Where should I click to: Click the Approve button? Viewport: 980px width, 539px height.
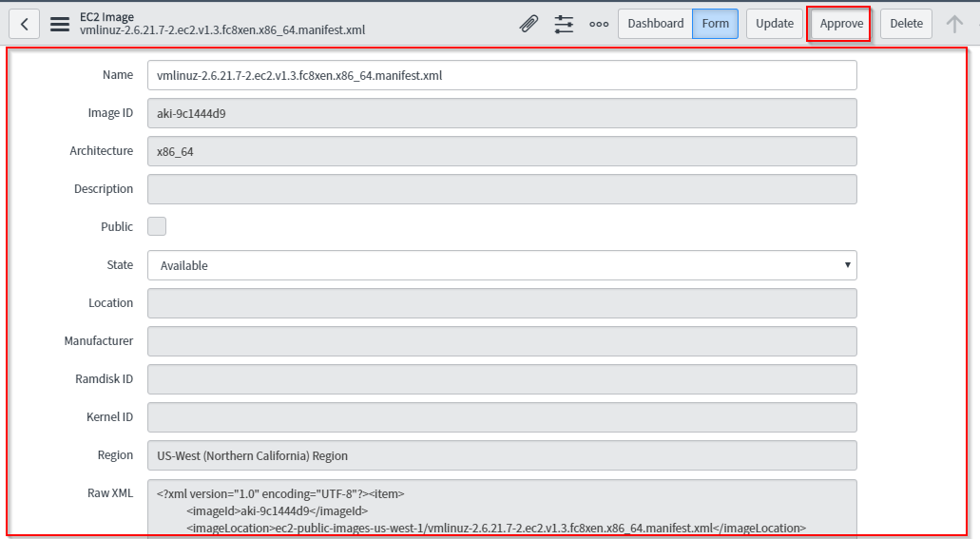pos(841,24)
